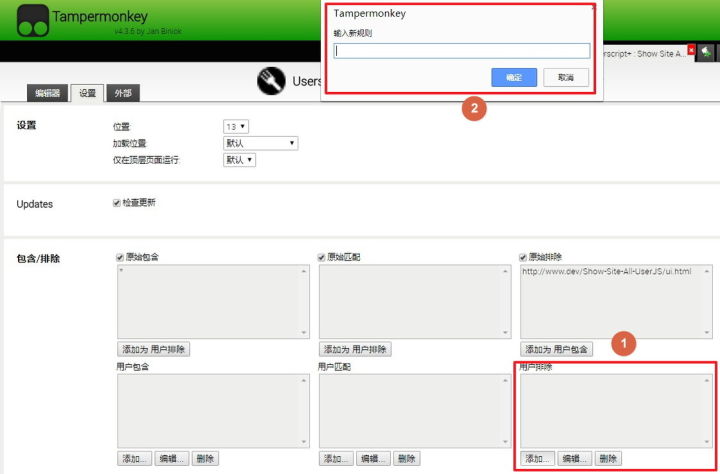Click 添加 button under 用户匹配 list
This screenshot has width=720, height=474.
pyautogui.click(x=336, y=458)
